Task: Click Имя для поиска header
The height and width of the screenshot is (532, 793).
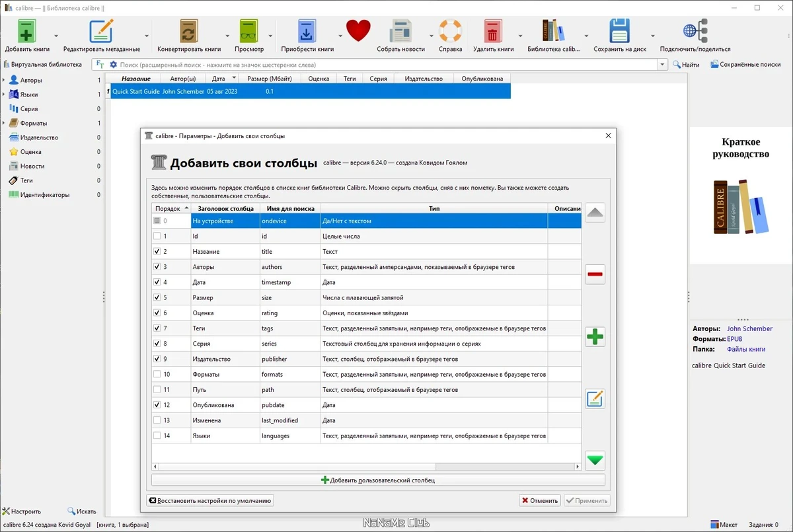Action: pos(290,208)
